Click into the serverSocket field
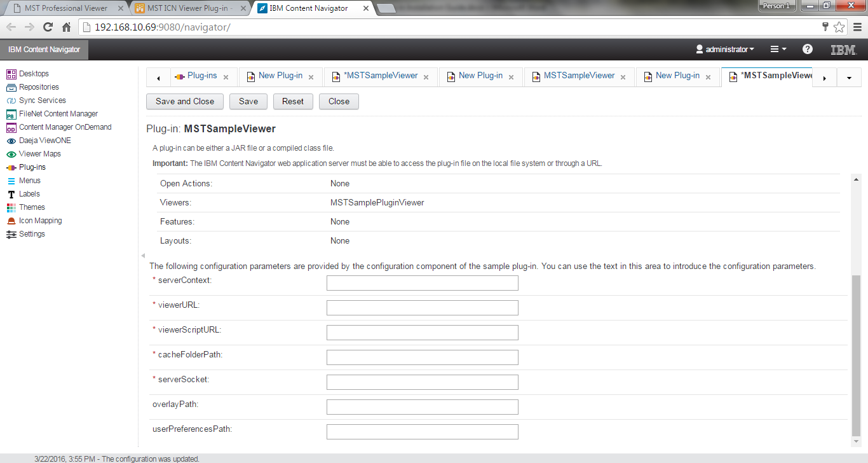This screenshot has height=463, width=868. coord(422,382)
